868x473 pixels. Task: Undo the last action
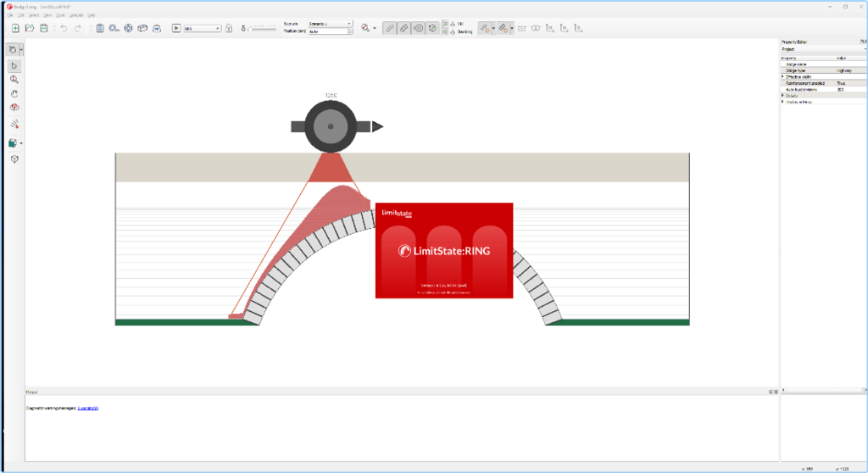tap(64, 28)
